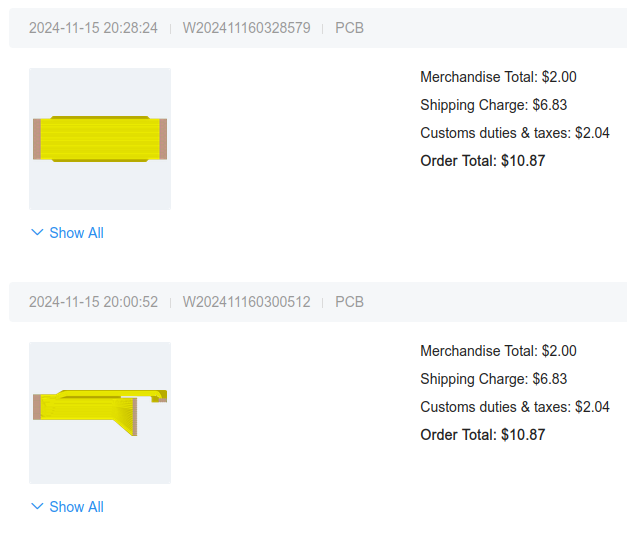Click the PCB label on order W202411160300512

[x=349, y=302]
